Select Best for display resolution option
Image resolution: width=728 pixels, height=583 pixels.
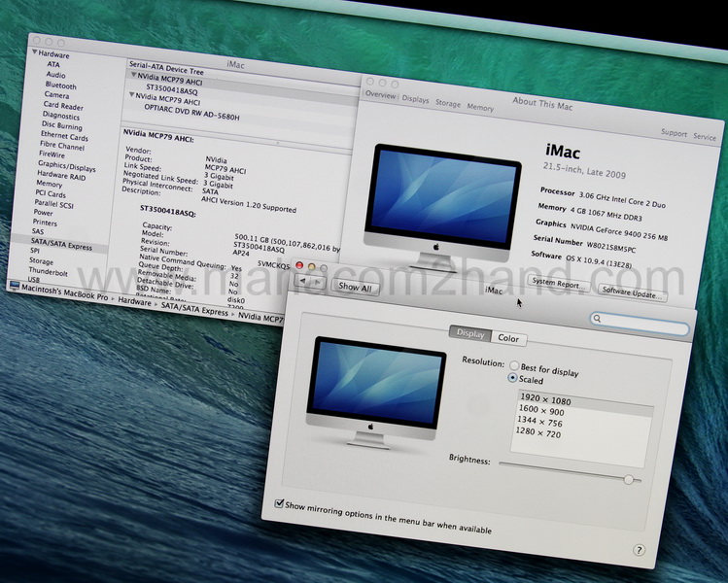pyautogui.click(x=514, y=365)
